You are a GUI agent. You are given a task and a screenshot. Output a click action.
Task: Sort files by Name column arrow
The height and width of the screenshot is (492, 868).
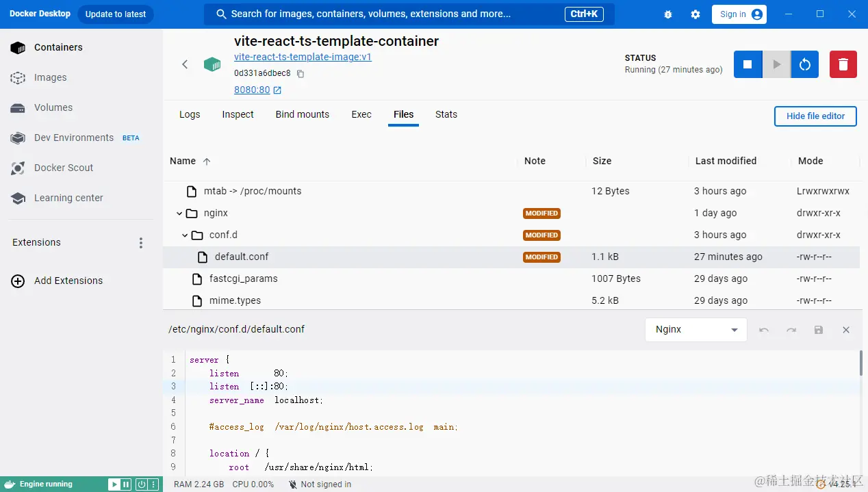click(x=207, y=161)
